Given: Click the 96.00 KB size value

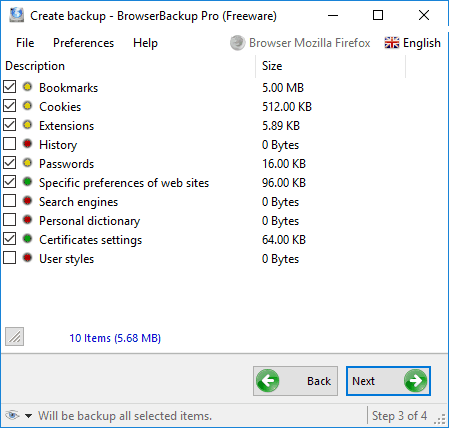Looking at the screenshot, I should click(x=284, y=183).
